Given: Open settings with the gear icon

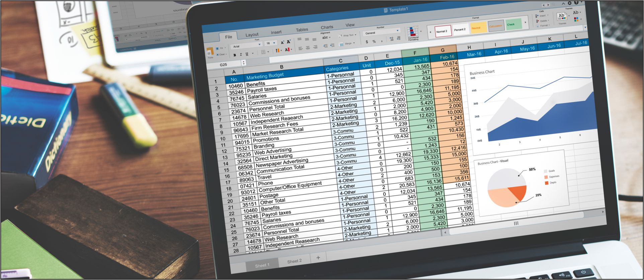Looking at the screenshot, I should 569,3.
